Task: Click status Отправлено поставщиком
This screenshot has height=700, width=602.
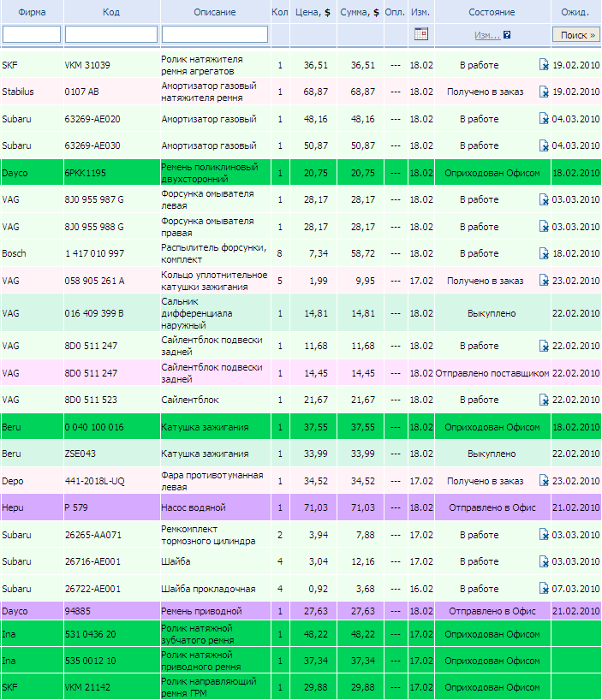Action: coord(492,373)
